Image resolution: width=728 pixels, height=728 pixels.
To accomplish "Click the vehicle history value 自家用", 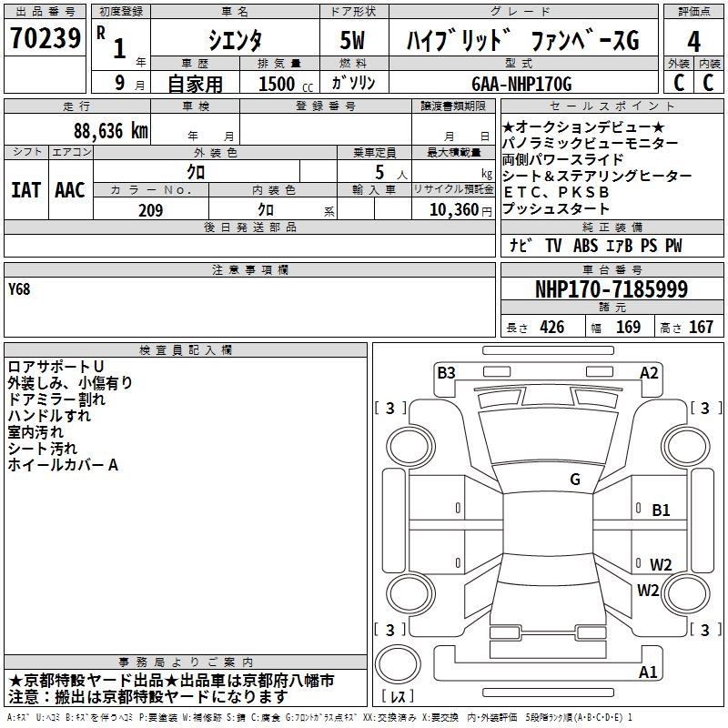I will [195, 84].
